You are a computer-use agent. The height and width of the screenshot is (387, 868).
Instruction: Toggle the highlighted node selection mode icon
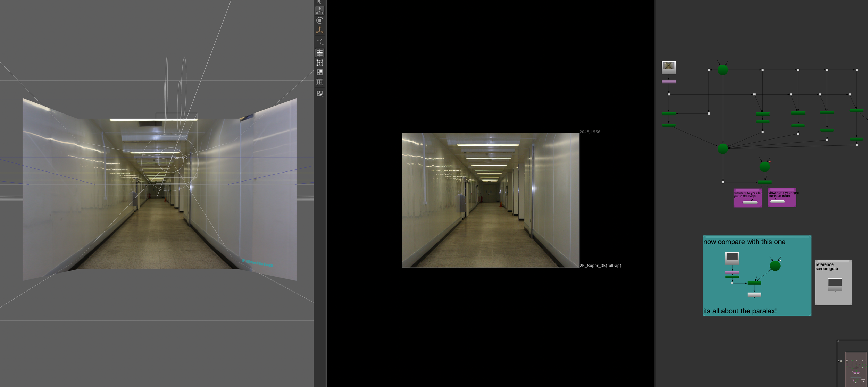pyautogui.click(x=319, y=53)
